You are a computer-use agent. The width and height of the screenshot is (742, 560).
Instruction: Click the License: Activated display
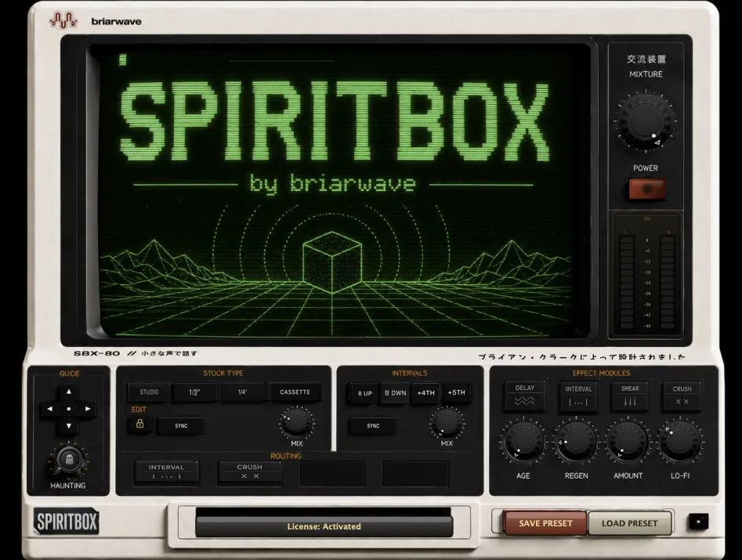click(324, 526)
